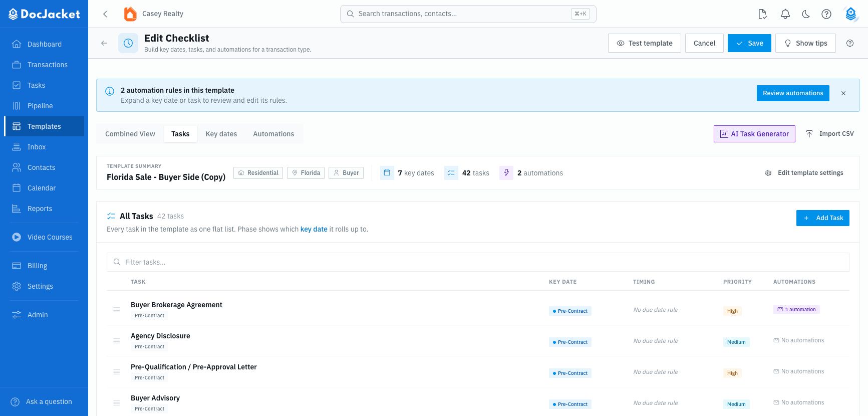Viewport: 868px width, 416px height.
Task: Open Edit template settings
Action: tap(804, 173)
